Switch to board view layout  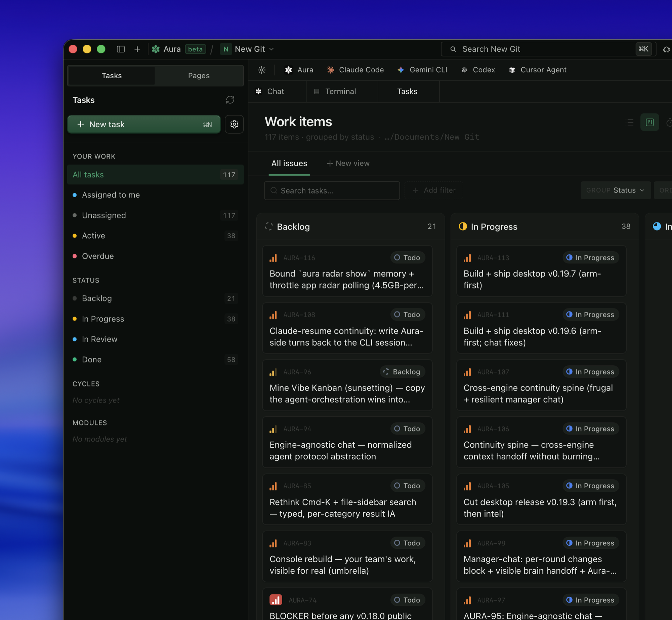(649, 122)
